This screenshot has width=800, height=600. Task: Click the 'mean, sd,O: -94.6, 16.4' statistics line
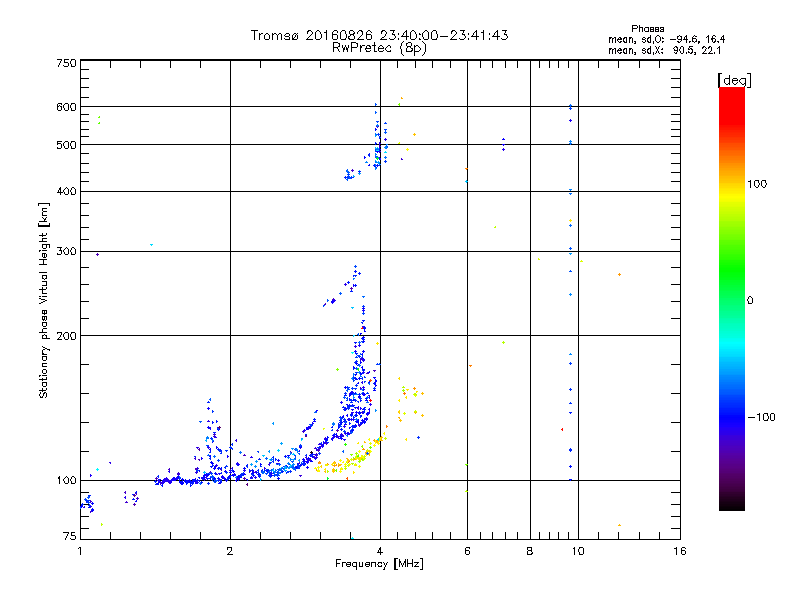click(x=667, y=39)
